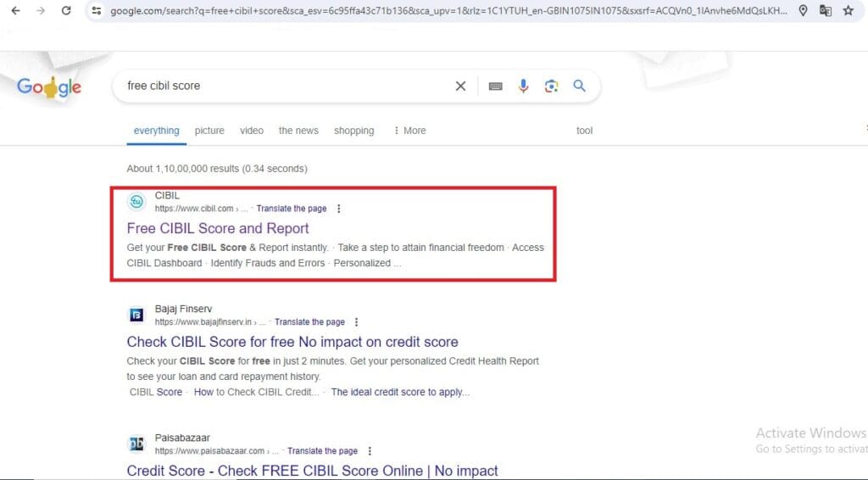This screenshot has width=868, height=480.
Task: Click the bajajfinserv.in URL text
Action: pos(203,322)
